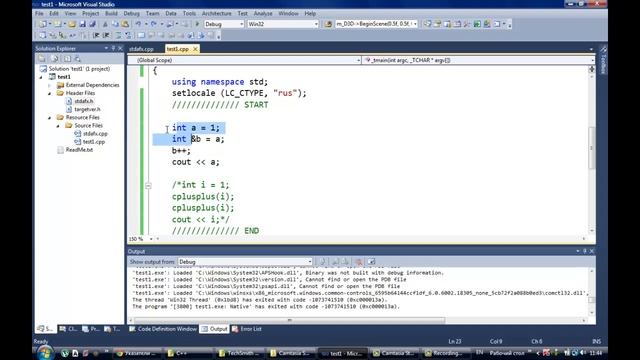Open the Toolbox side tab

(603, 61)
